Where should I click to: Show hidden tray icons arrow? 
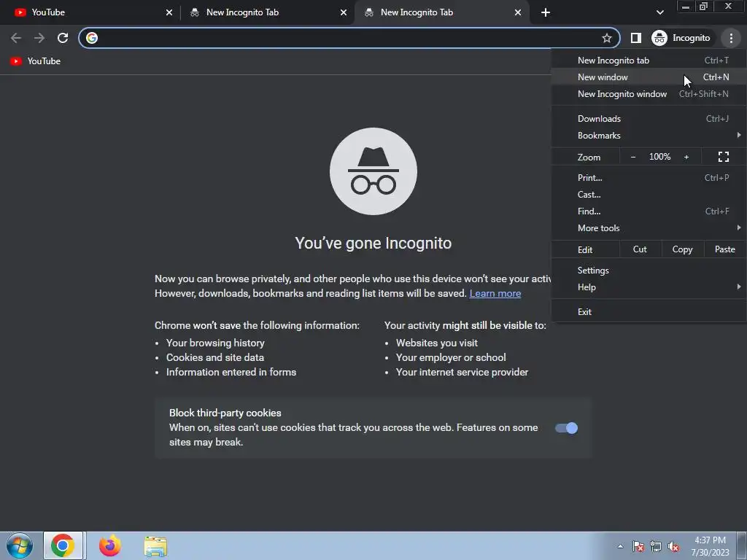click(x=620, y=546)
